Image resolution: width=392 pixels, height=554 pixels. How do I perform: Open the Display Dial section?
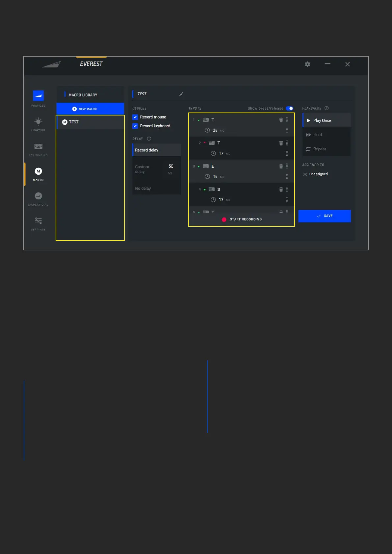point(38,199)
